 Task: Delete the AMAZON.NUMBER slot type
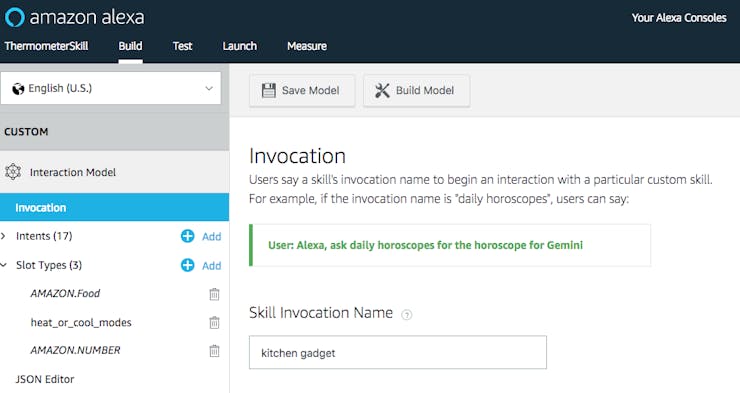tap(214, 351)
